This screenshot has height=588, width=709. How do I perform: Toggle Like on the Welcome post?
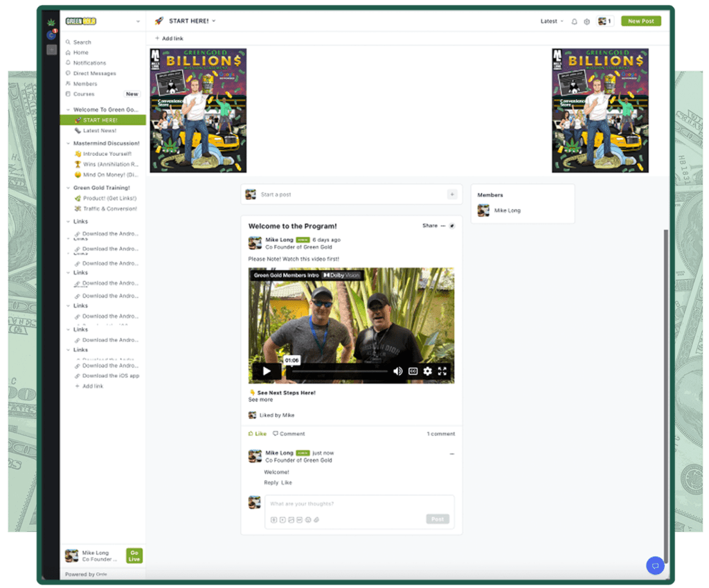tap(257, 434)
